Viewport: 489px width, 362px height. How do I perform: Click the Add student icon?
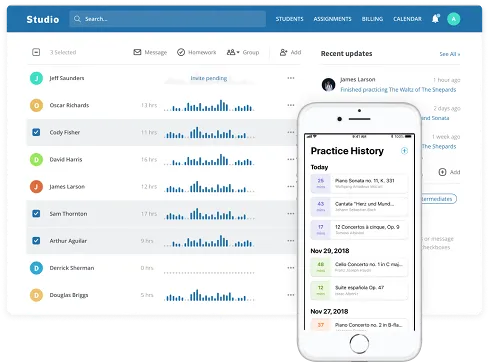[283, 52]
